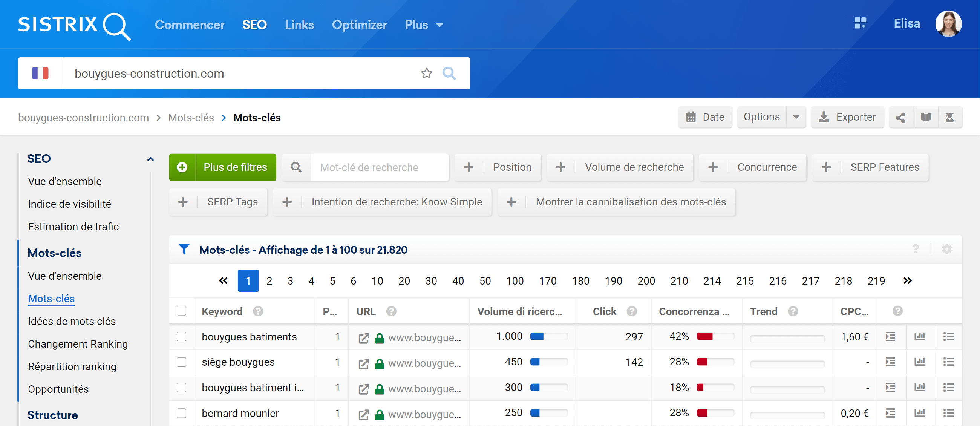Click the Plus de filtres button

222,167
